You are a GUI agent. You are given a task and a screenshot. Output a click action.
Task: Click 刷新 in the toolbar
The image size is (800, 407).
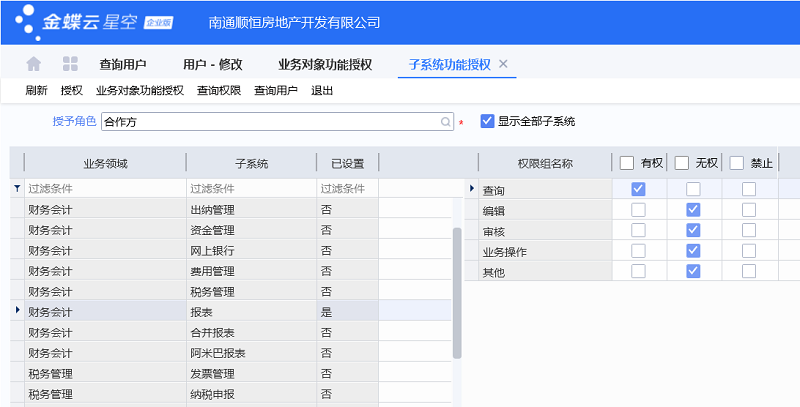36,90
